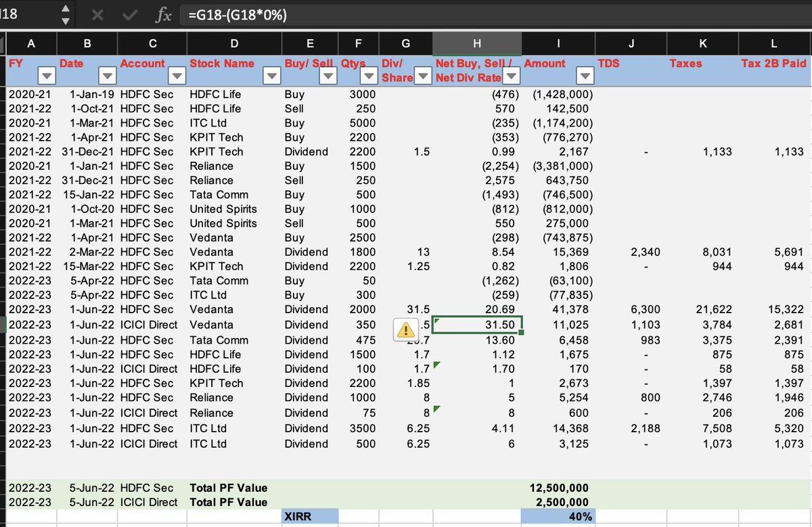Select the 13.60 net dividend rate cell
812x527 pixels.
pos(477,340)
